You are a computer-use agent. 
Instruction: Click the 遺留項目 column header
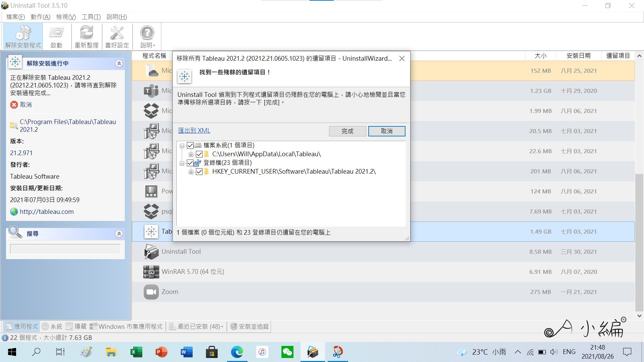(x=618, y=56)
